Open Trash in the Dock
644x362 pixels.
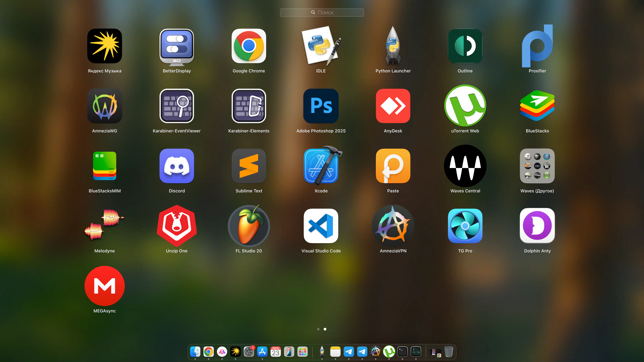pos(449,352)
